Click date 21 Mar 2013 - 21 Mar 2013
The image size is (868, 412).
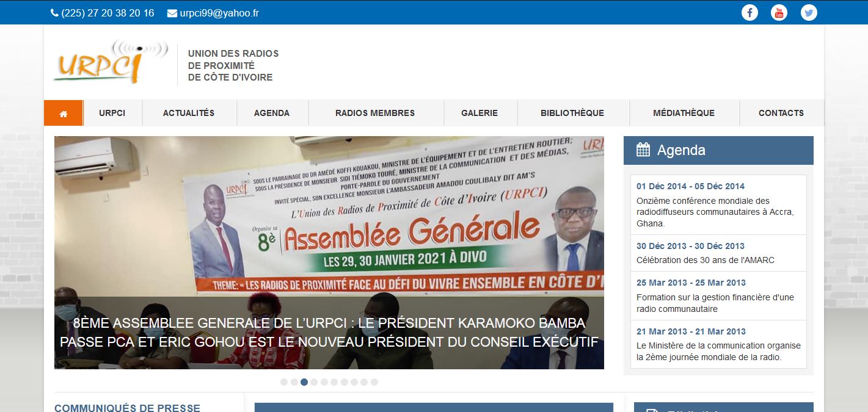(691, 331)
